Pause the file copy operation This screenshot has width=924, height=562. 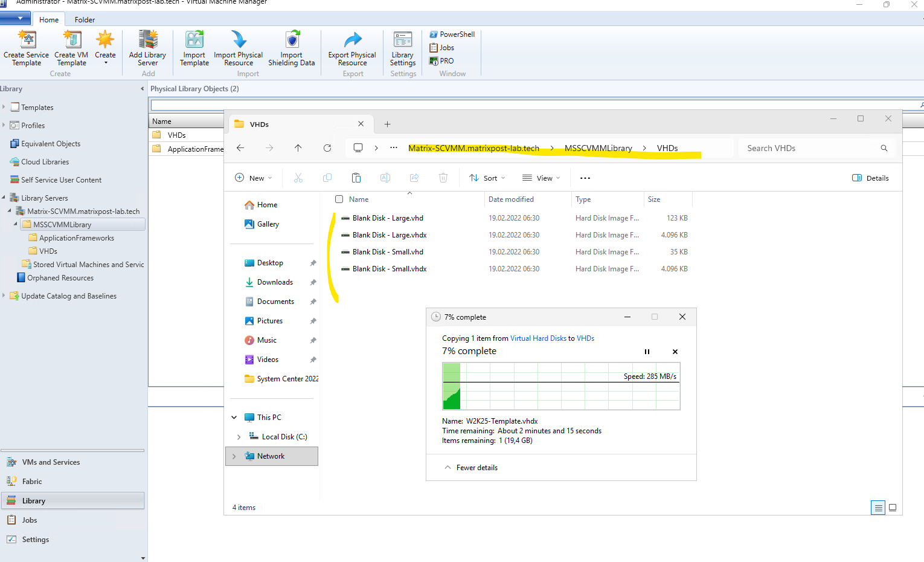[647, 352]
